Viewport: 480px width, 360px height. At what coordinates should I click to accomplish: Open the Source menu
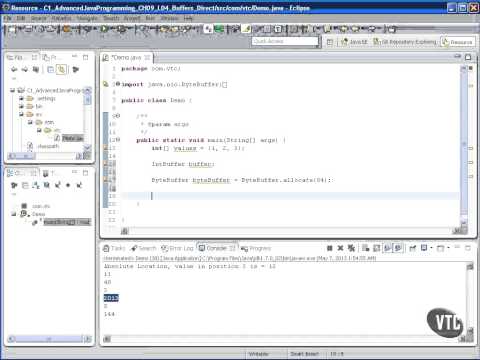(39, 18)
